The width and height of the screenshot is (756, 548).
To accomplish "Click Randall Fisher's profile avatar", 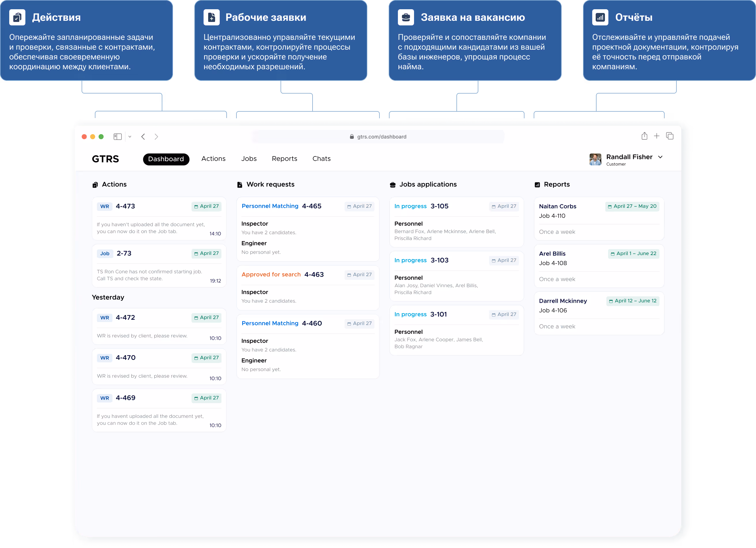I will coord(595,159).
